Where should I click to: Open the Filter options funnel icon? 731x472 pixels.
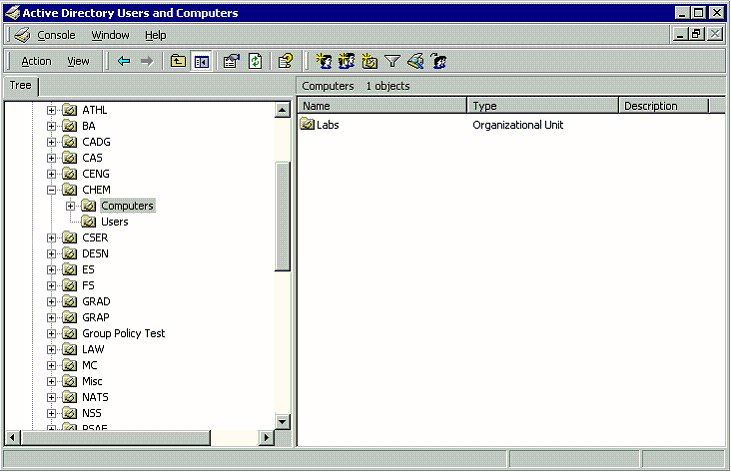[393, 61]
